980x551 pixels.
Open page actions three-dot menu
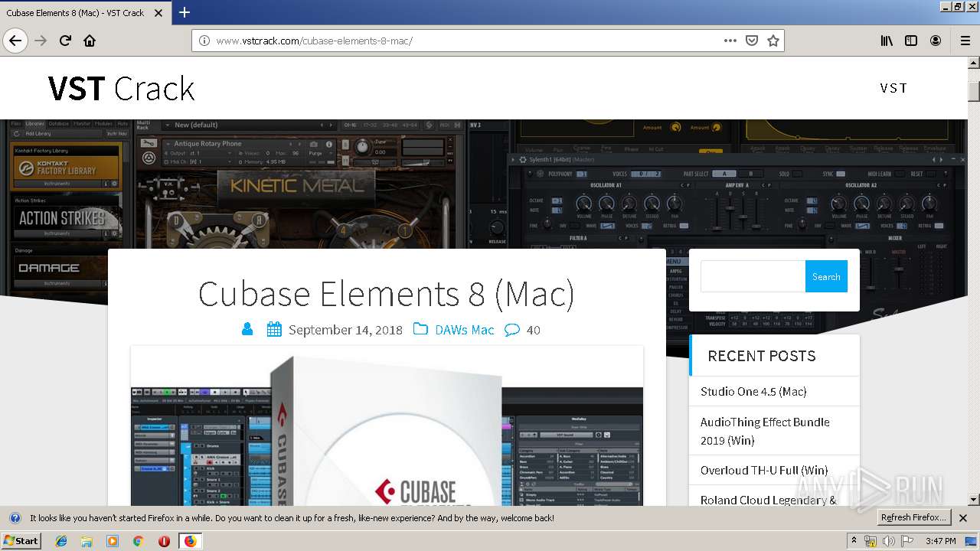click(730, 41)
